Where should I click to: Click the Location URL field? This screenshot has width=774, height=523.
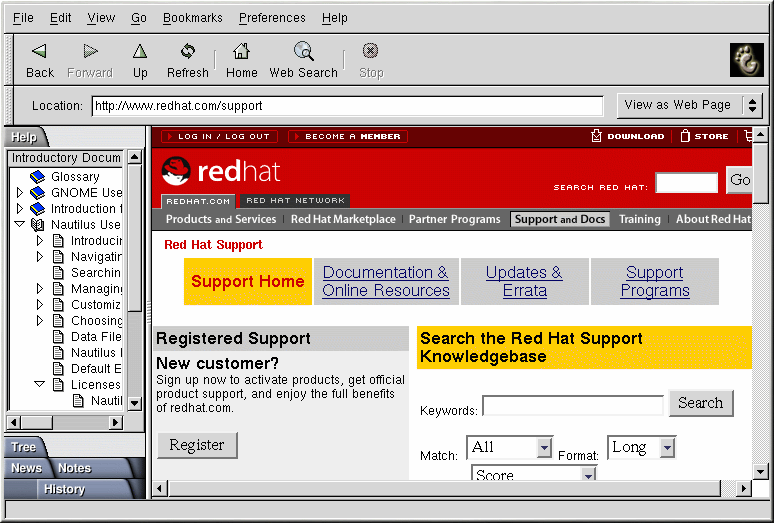tap(347, 105)
